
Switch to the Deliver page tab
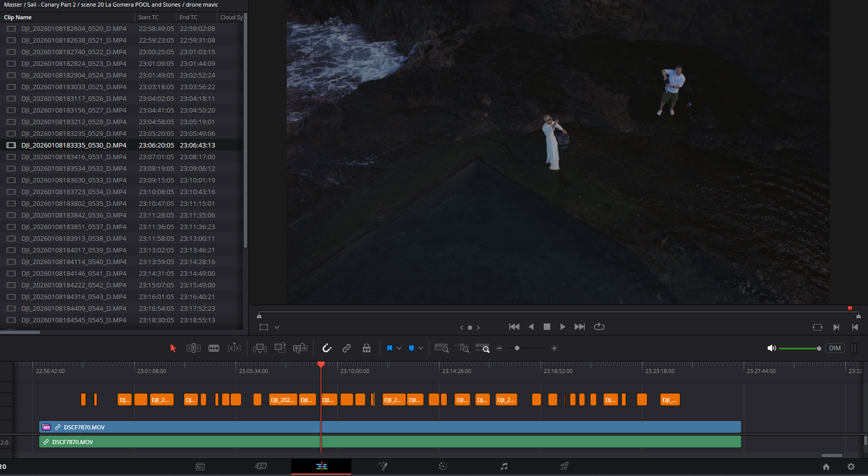coord(564,466)
